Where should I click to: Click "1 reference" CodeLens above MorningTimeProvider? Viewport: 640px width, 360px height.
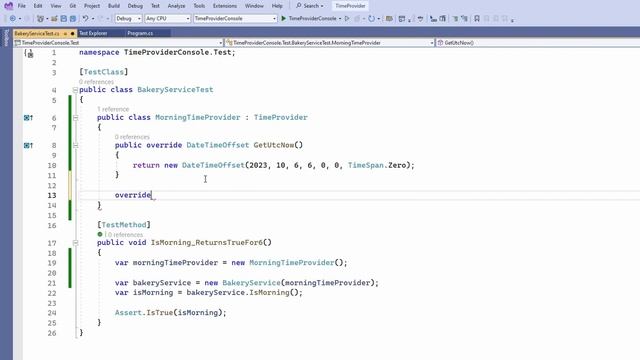(x=113, y=109)
